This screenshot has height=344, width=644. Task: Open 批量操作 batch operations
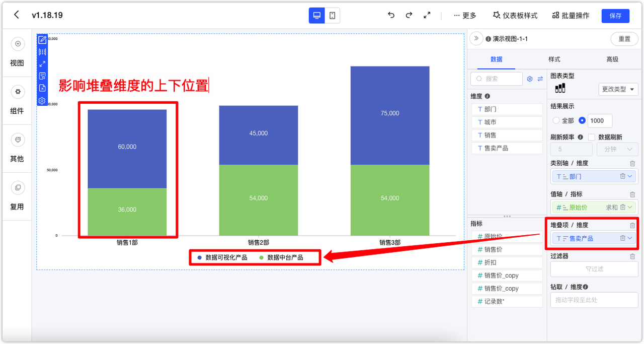[x=571, y=16]
